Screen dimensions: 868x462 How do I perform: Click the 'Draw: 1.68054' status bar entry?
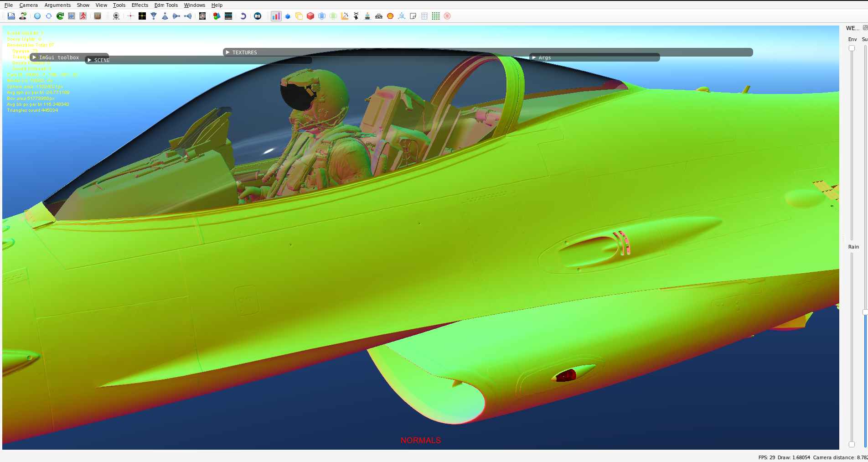pyautogui.click(x=794, y=457)
